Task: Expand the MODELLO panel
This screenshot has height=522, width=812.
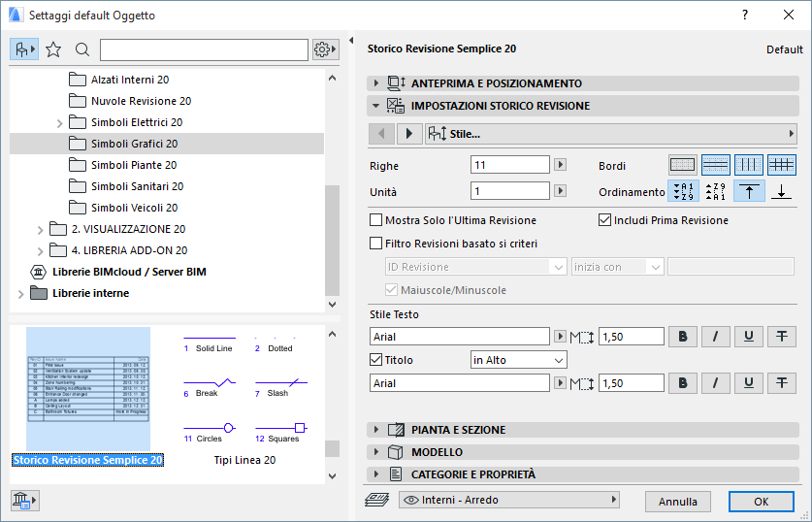Action: pos(437,452)
